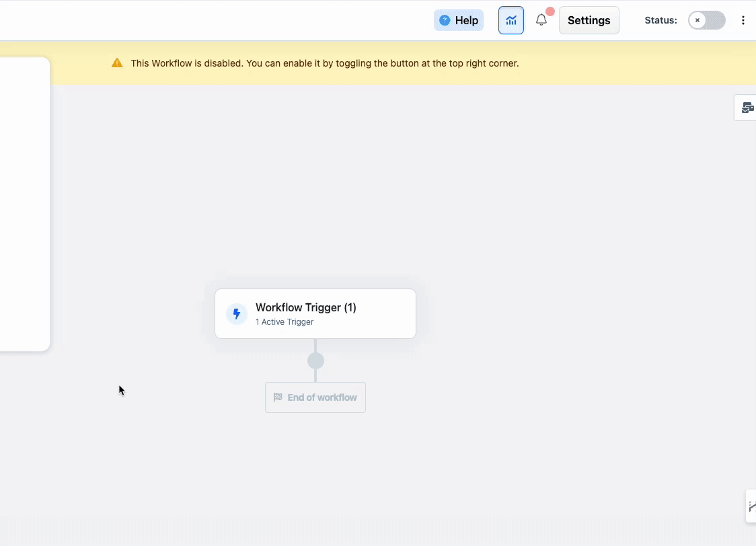Add a step via the connector circle

316,360
